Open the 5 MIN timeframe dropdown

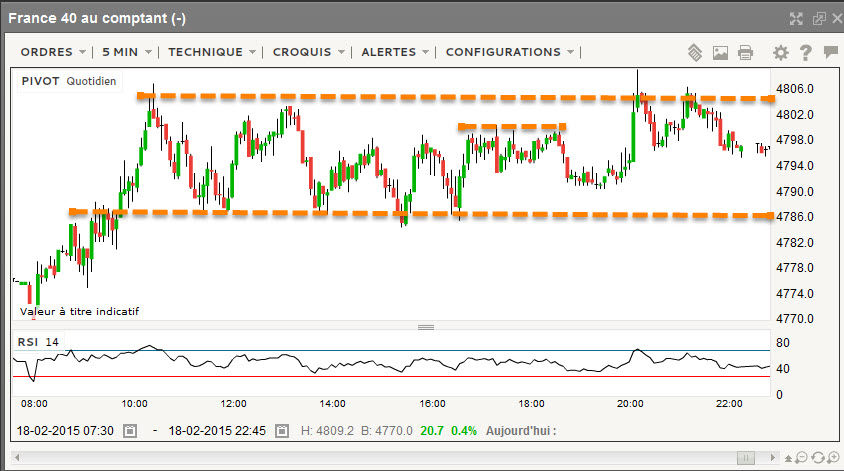point(127,52)
